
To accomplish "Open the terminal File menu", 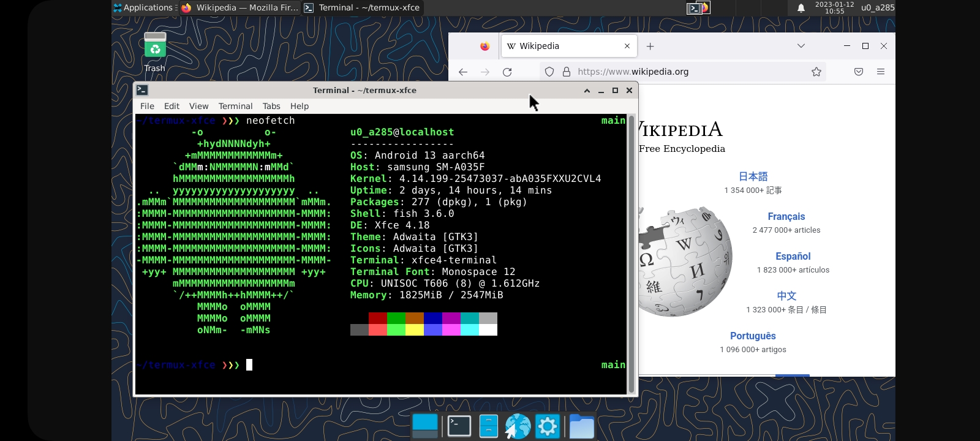I will [147, 106].
